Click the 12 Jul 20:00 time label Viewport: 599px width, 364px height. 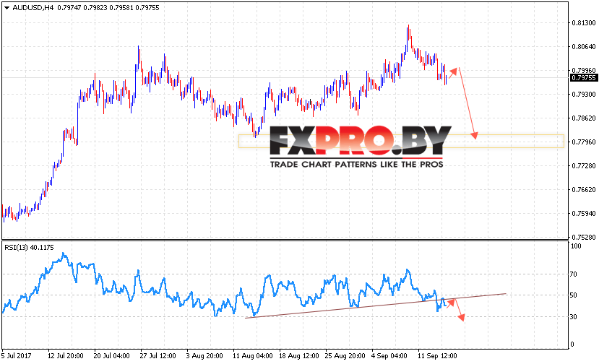pyautogui.click(x=65, y=355)
